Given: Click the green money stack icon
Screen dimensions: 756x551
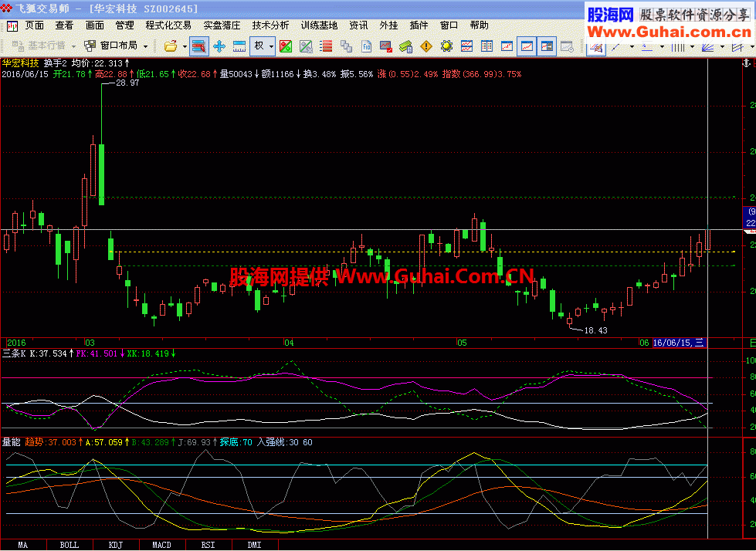Looking at the screenshot, I should pyautogui.click(x=405, y=46).
